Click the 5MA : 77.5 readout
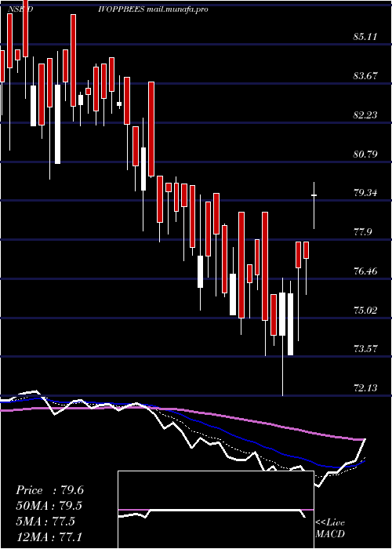The image size is (392, 549). coord(45,522)
